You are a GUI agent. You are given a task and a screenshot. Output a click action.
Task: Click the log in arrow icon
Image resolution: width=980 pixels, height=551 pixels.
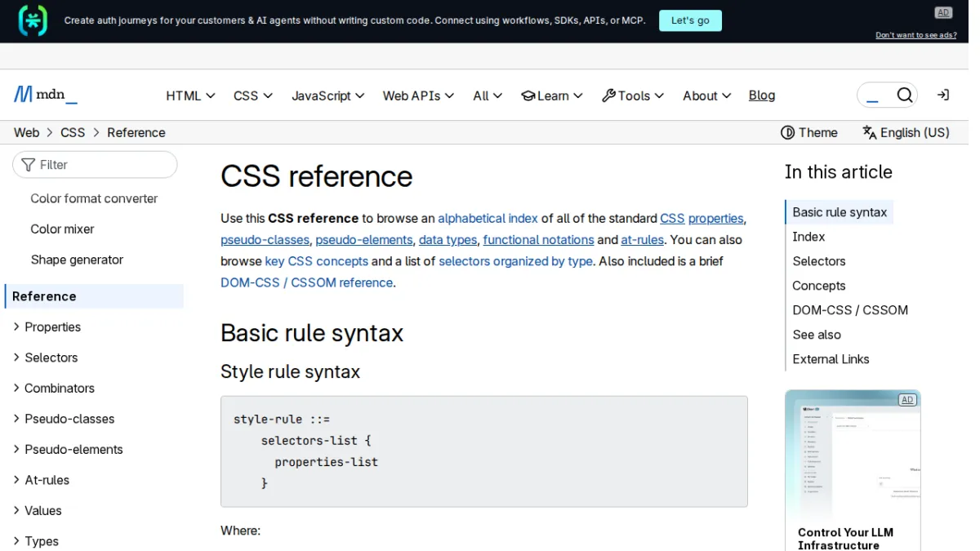(942, 96)
